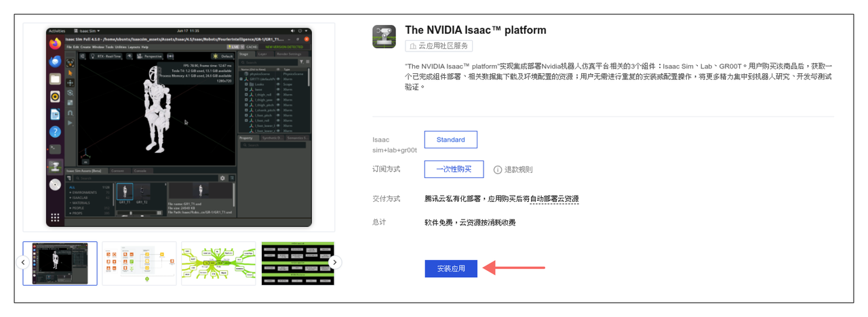Click Files folder icon in the preview's dock
Image resolution: width=868 pixels, height=317 pixels.
55,79
